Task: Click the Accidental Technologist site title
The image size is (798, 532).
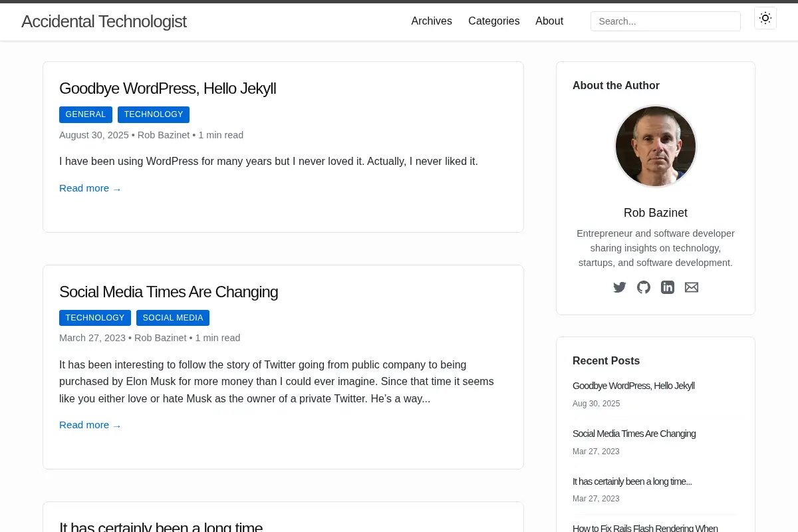Action: tap(104, 21)
